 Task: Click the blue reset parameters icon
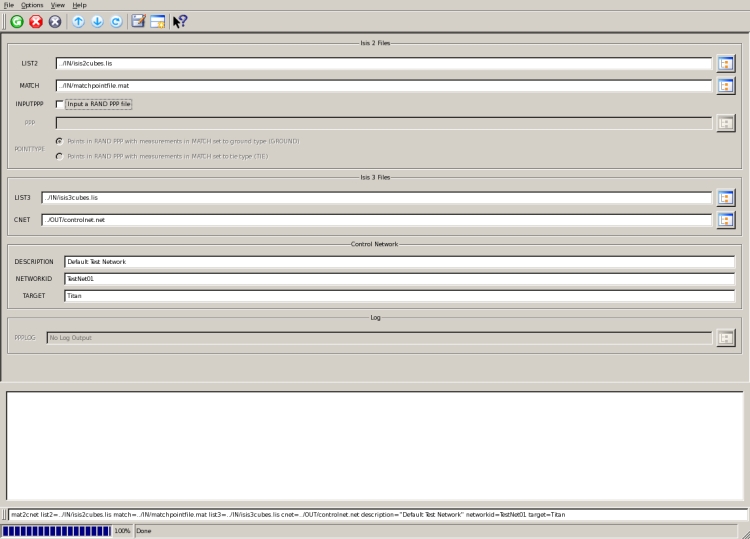click(116, 21)
